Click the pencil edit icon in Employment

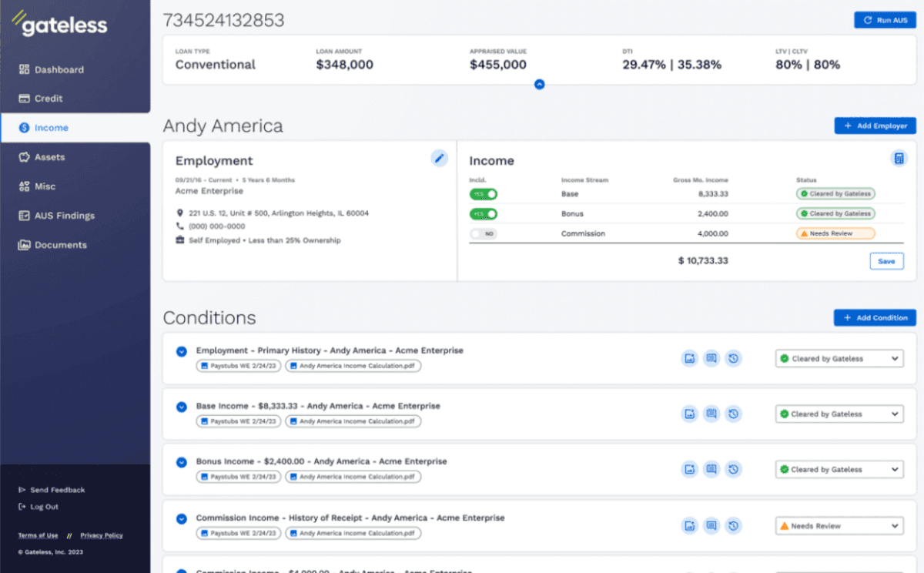click(439, 158)
